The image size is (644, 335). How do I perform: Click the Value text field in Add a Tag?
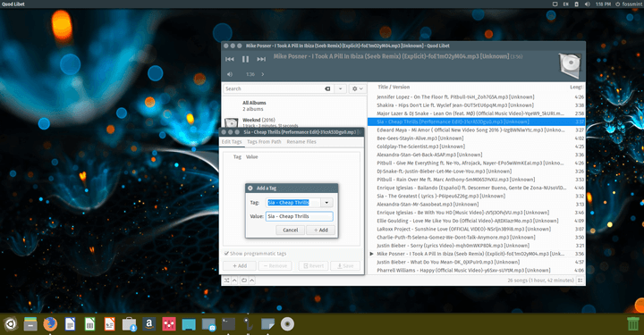coord(300,216)
